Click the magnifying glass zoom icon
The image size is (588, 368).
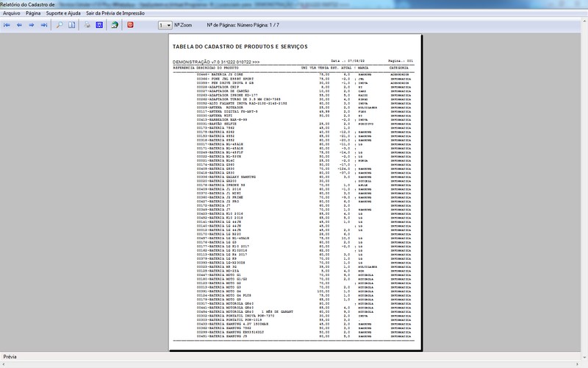click(x=60, y=25)
